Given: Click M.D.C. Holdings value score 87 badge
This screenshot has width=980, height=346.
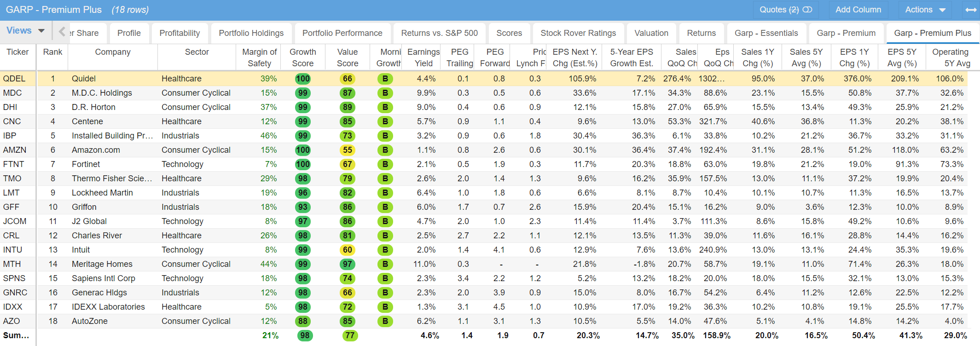Looking at the screenshot, I should pyautogui.click(x=348, y=93).
